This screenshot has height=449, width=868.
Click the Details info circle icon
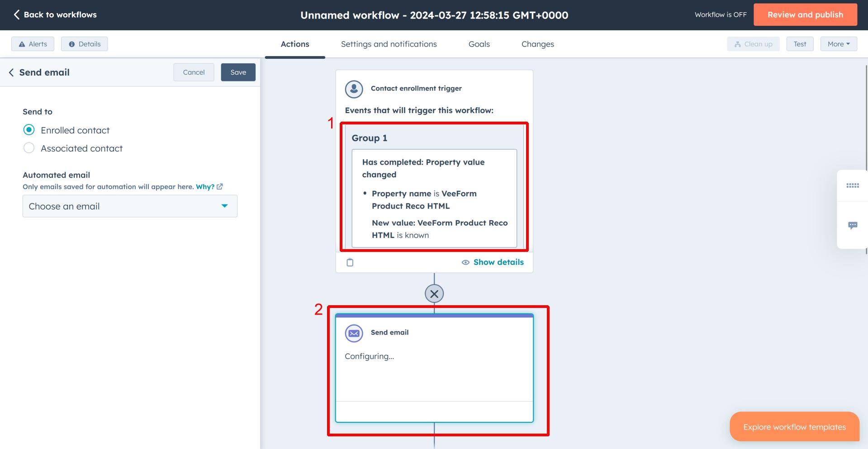coord(71,44)
